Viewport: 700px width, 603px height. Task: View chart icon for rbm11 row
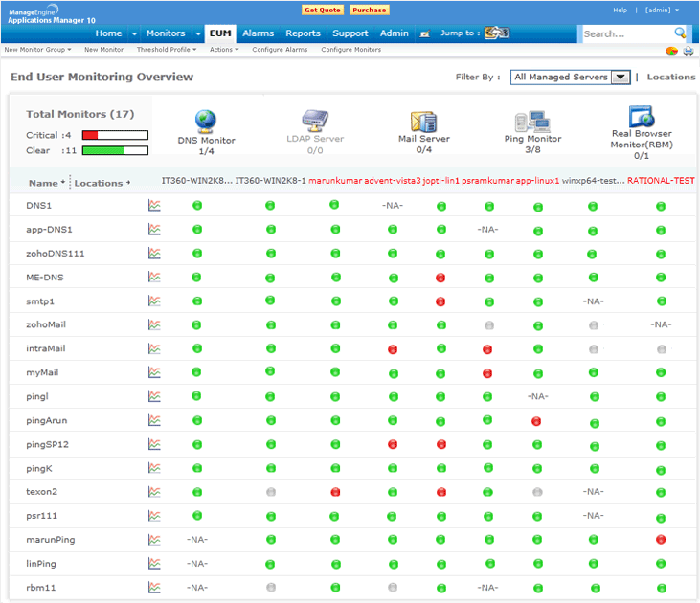154,588
